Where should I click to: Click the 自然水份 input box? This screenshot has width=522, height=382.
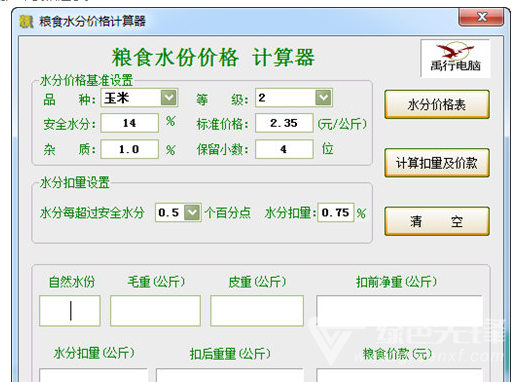70,311
